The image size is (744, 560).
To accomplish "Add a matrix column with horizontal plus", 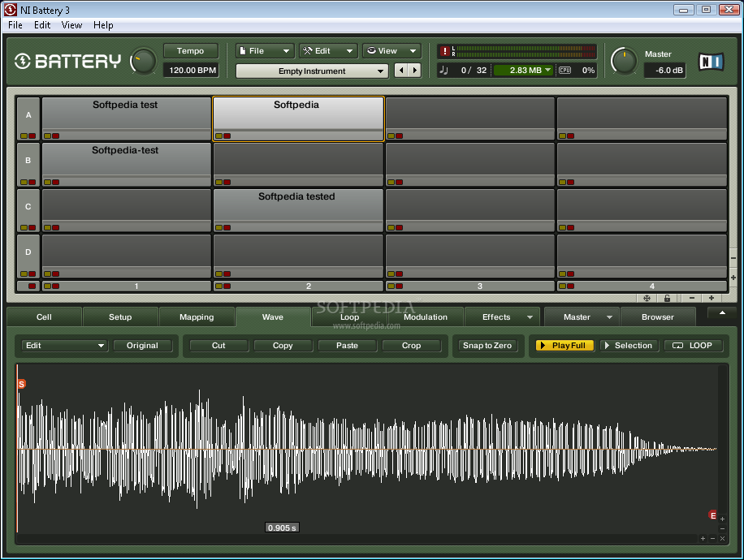I will (x=712, y=298).
